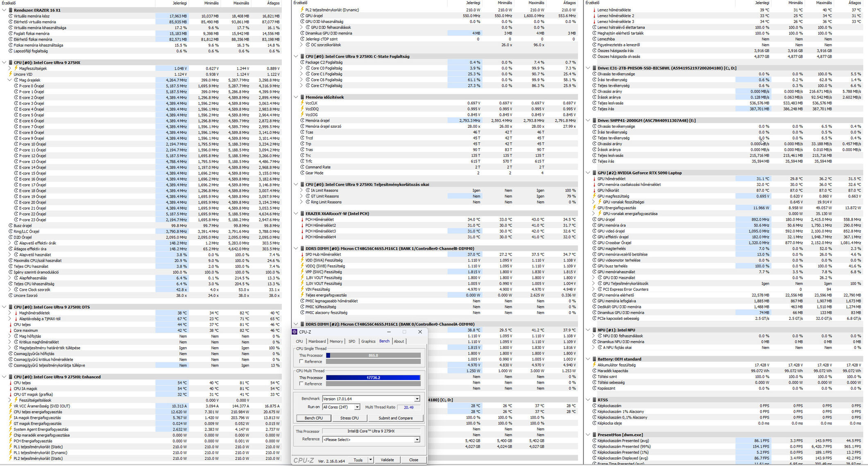Screen dimensions: 868x466
Task: Click the lightning icon next to Uncore VID
Action: (11, 74)
